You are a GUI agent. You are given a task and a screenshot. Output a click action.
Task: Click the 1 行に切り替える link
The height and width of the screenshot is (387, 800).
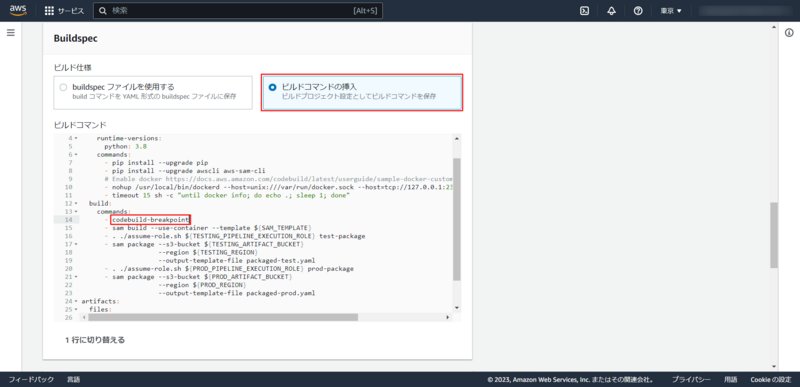pos(95,340)
